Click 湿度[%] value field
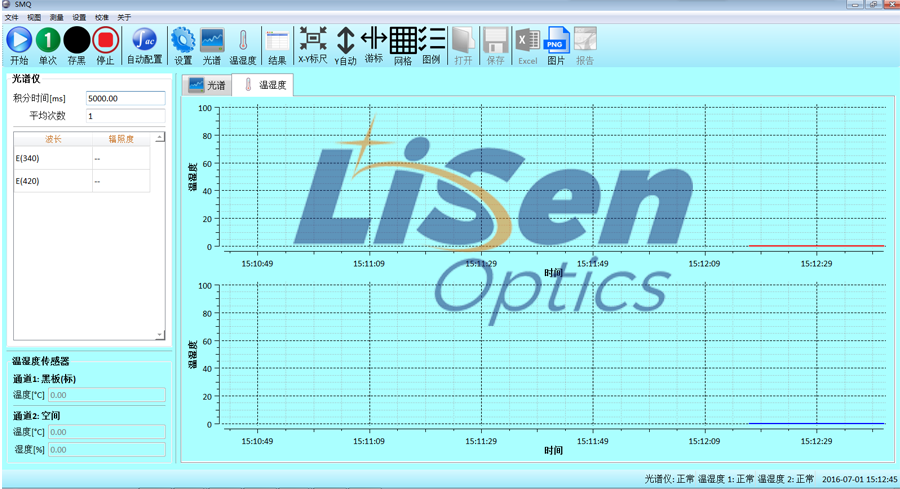 [x=107, y=449]
